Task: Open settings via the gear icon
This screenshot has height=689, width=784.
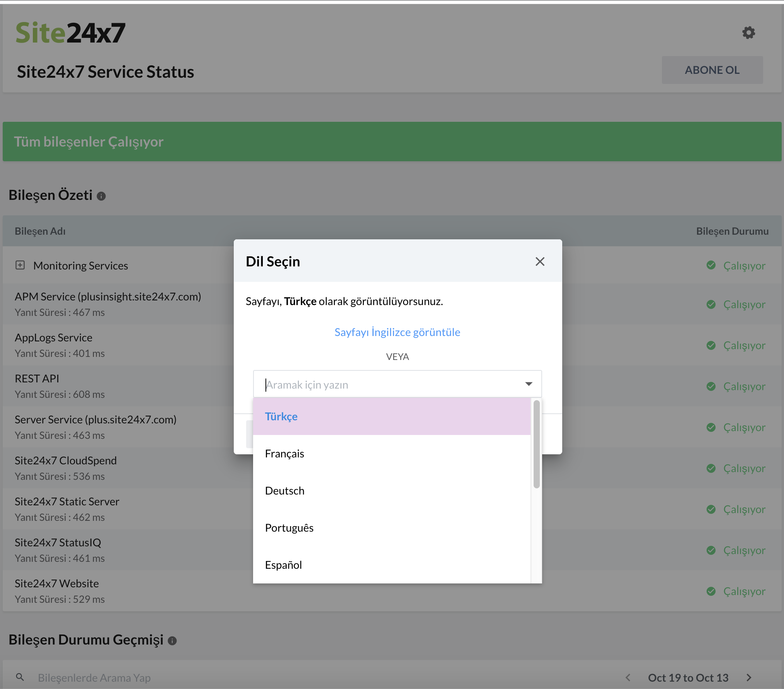Action: coord(748,33)
